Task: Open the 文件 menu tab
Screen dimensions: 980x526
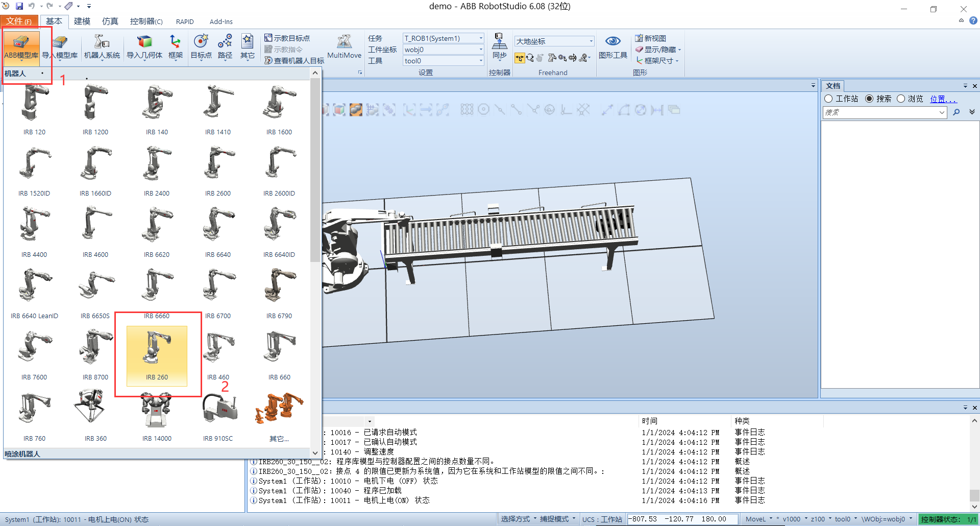Action: pyautogui.click(x=19, y=21)
